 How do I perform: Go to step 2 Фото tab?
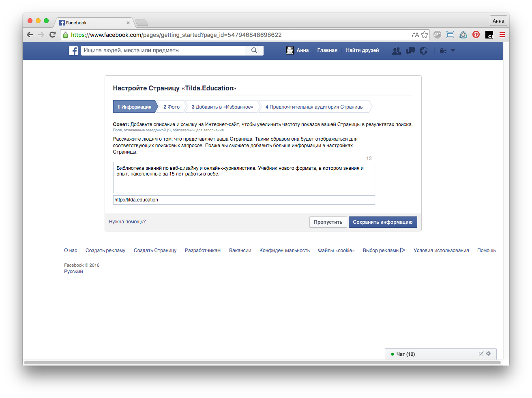coord(172,107)
